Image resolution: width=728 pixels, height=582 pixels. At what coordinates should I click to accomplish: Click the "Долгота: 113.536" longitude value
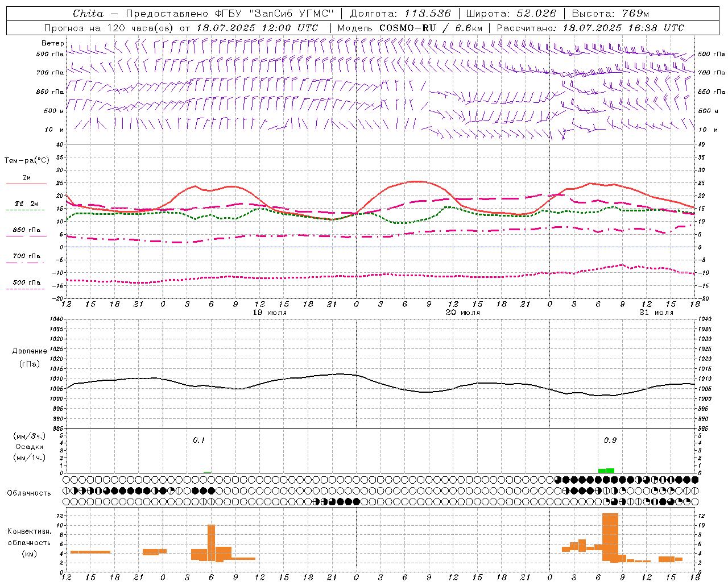[400, 14]
